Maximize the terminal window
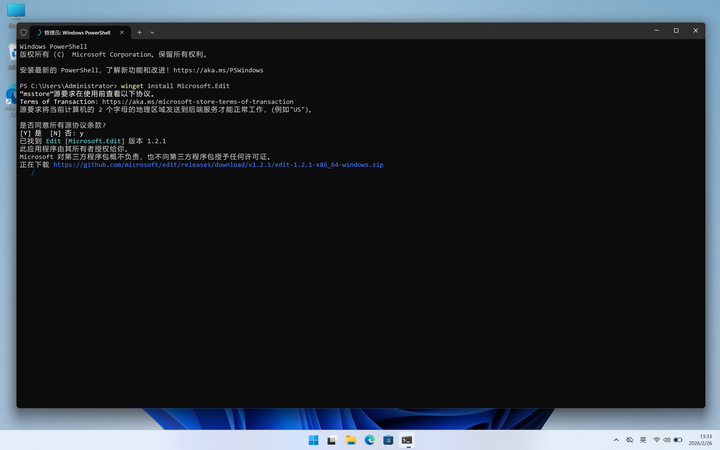 click(x=676, y=30)
